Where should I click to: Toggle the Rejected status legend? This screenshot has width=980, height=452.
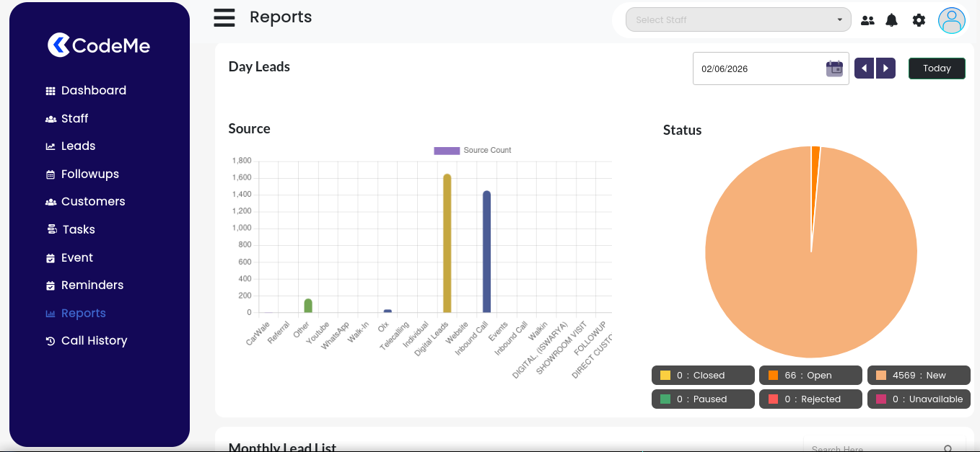(x=810, y=399)
